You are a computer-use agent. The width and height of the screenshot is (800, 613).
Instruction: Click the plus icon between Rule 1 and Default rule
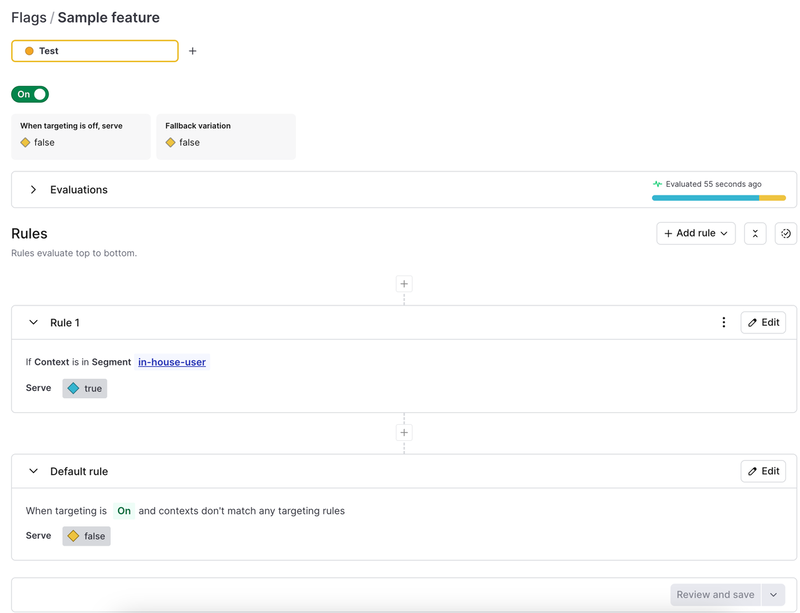[x=404, y=432]
